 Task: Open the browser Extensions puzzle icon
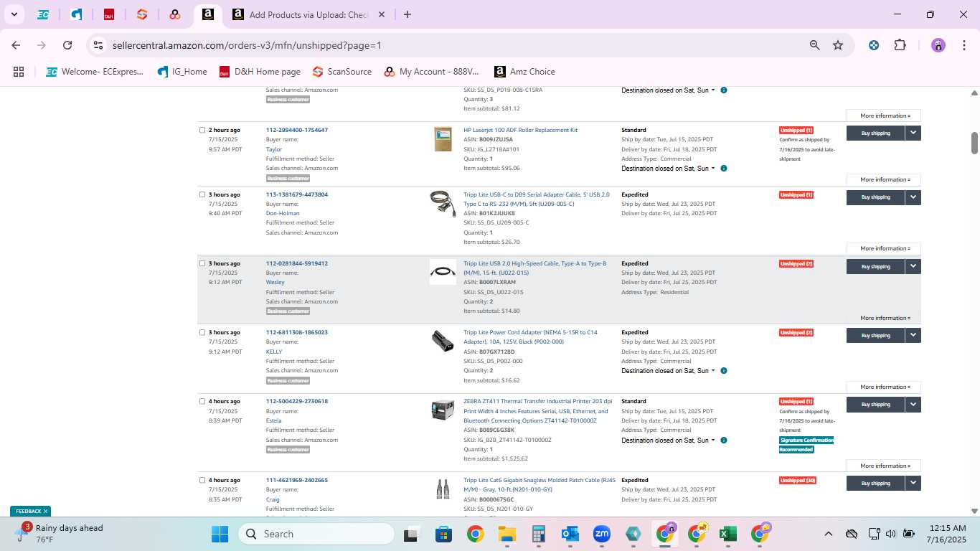[900, 45]
